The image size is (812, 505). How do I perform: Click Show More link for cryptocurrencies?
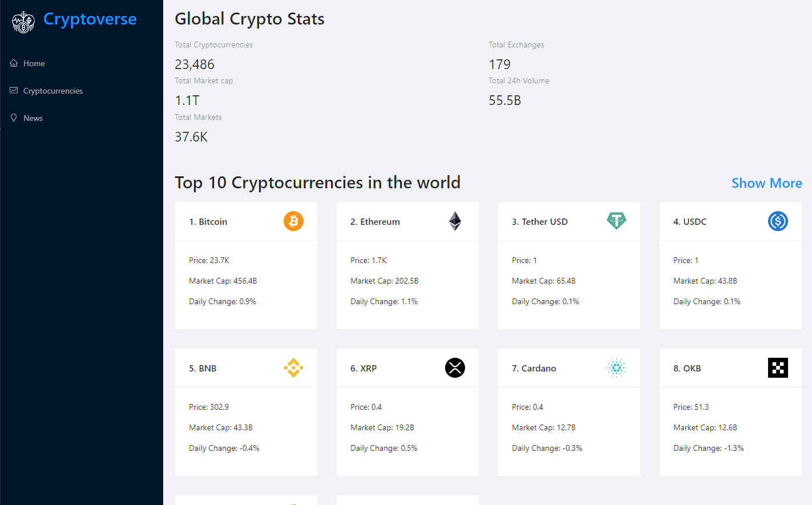[767, 183]
